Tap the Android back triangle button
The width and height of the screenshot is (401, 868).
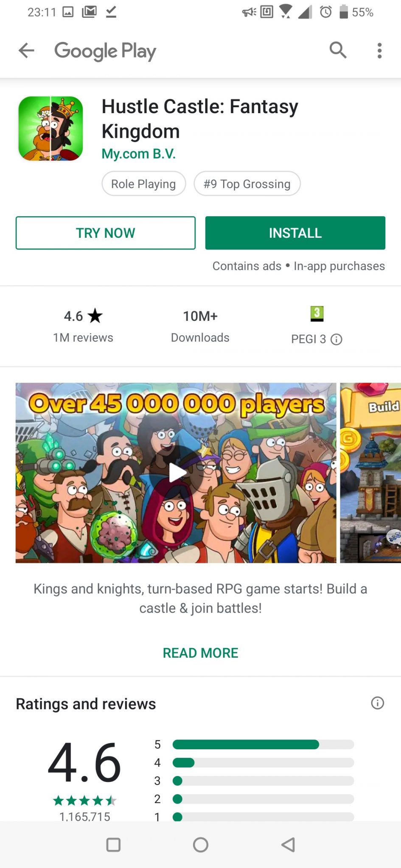pyautogui.click(x=288, y=845)
